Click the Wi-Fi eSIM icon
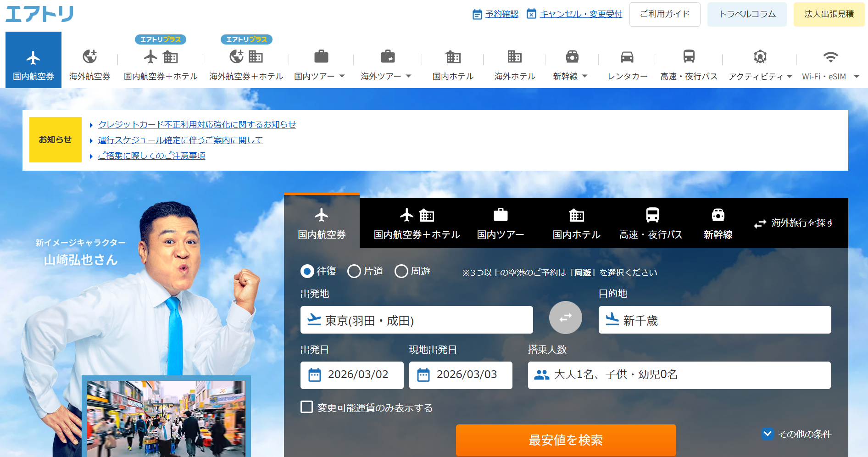868x457 pixels. pos(830,57)
